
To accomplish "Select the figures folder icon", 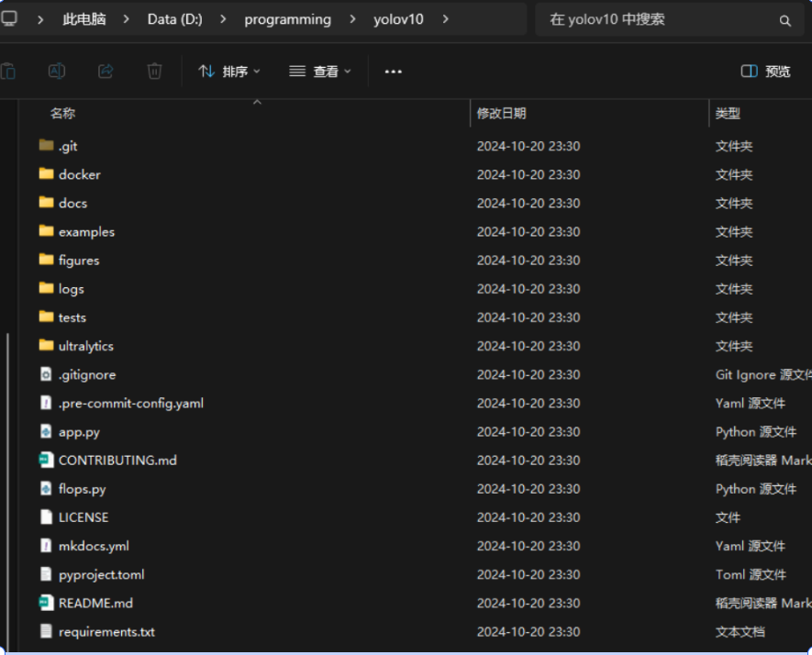I will pyautogui.click(x=46, y=259).
